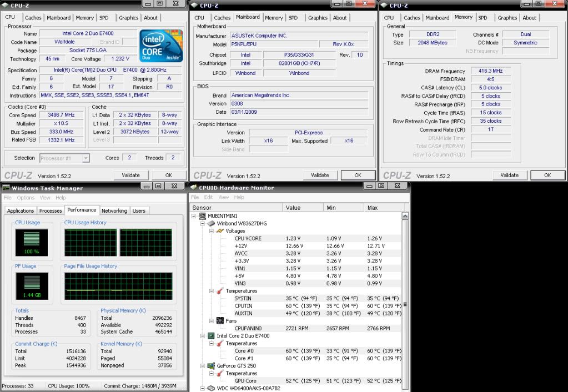The height and width of the screenshot is (392, 568).
Task: Collapse the Winbond W83627DHG node
Action: coord(203,224)
